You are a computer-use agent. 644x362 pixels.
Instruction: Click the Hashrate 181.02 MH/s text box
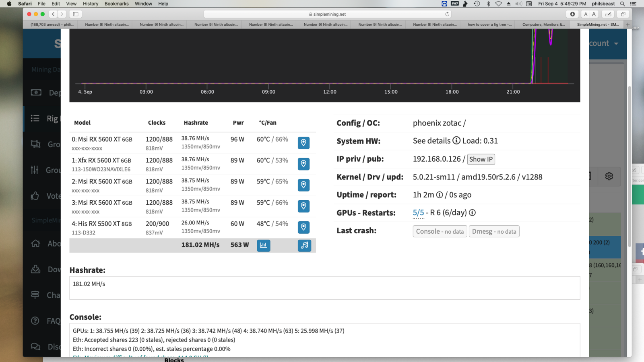pyautogui.click(x=325, y=288)
